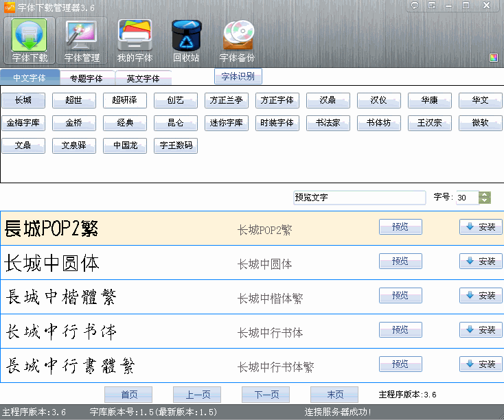Screen dimensions: 504x420
Task: Select the 方正兰亭 font family button
Action: pos(227,100)
